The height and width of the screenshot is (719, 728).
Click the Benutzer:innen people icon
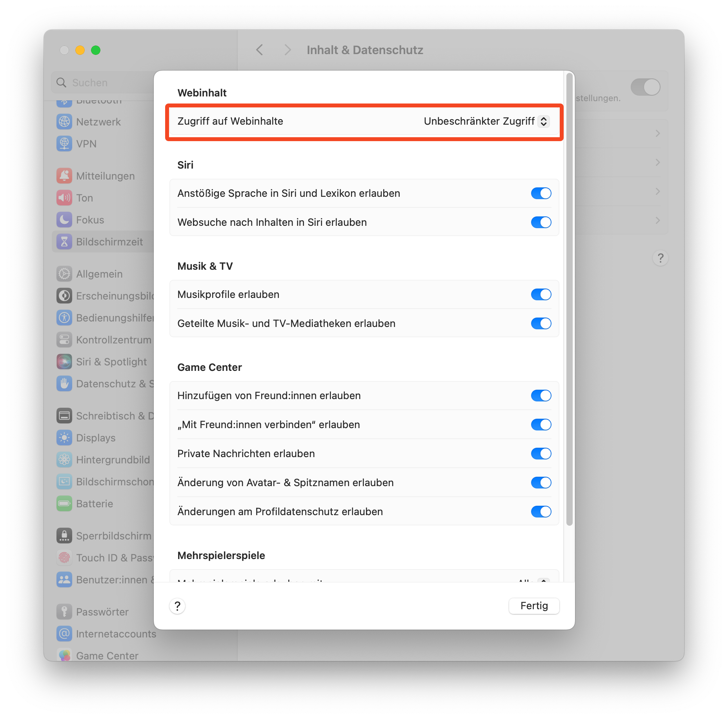[64, 580]
